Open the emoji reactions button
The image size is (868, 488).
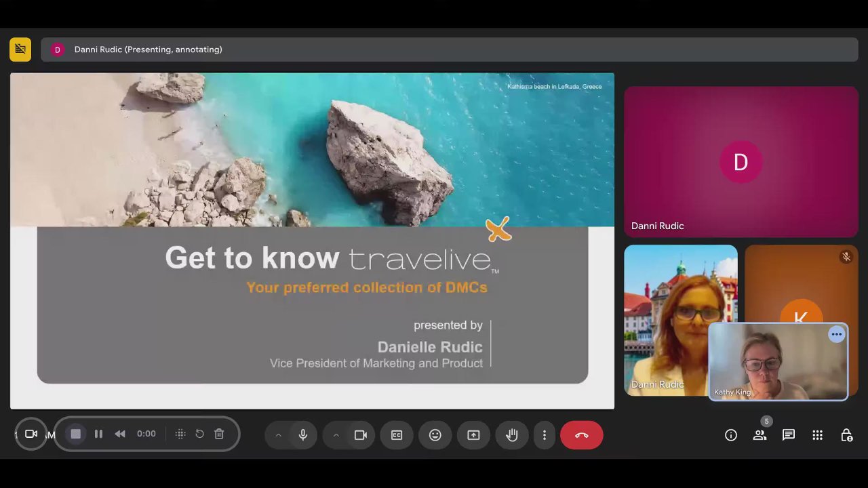pos(435,435)
